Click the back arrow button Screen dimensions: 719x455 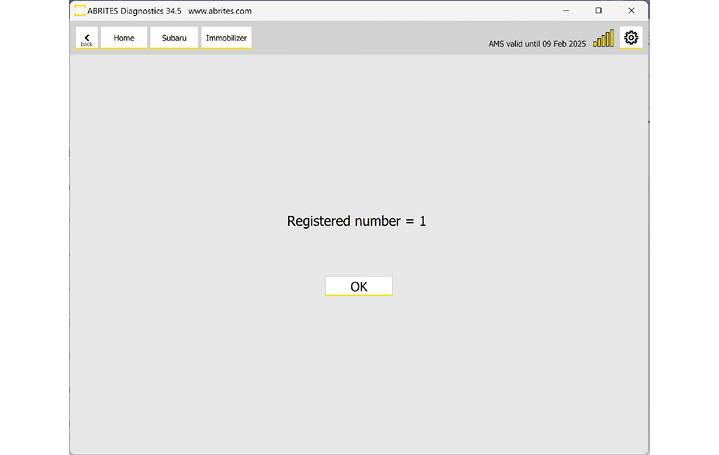87,36
